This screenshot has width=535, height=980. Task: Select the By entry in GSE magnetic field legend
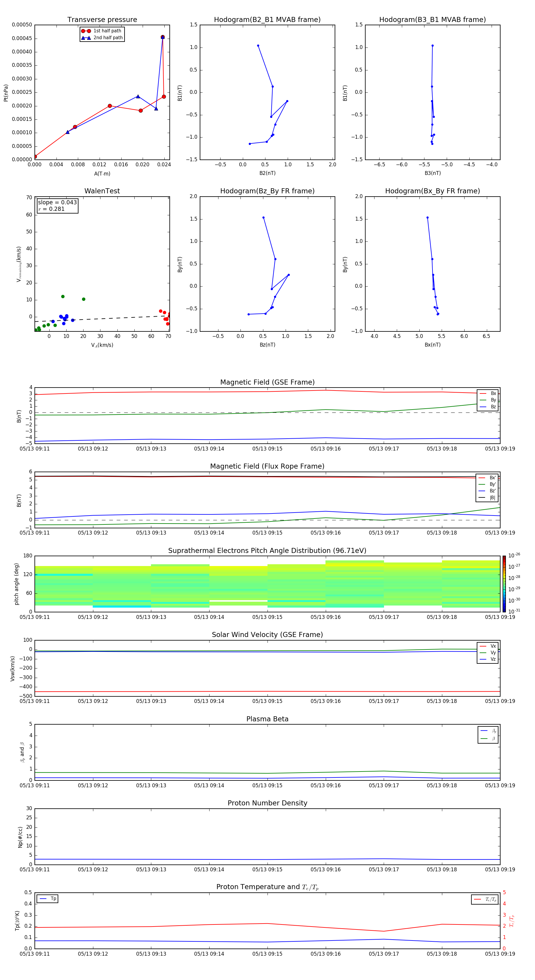coord(488,400)
